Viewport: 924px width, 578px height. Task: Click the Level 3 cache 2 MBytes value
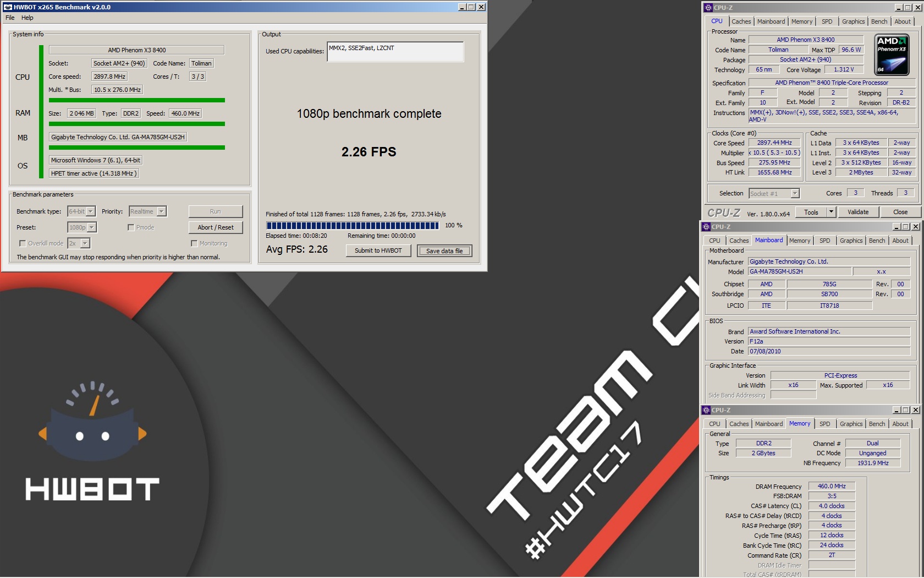point(861,172)
